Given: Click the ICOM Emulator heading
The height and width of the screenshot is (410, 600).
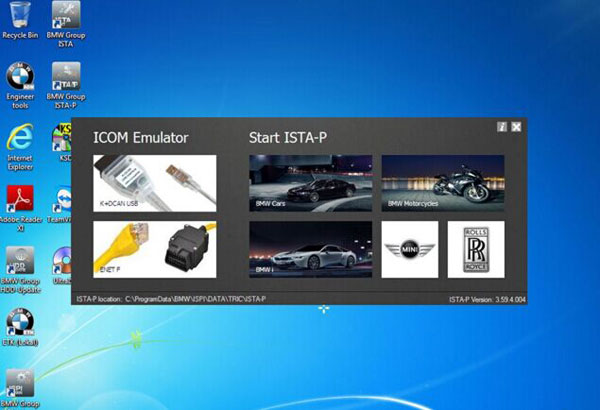Looking at the screenshot, I should pyautogui.click(x=141, y=138).
